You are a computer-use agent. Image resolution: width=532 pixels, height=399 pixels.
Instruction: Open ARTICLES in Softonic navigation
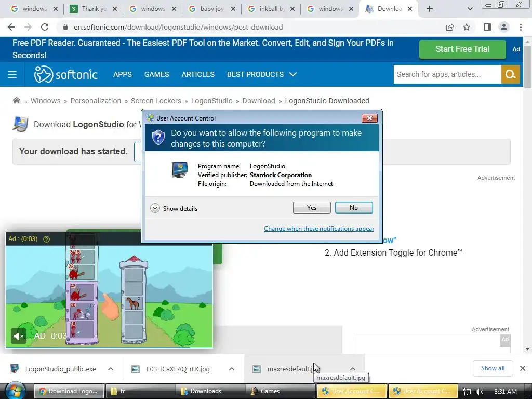click(x=198, y=74)
